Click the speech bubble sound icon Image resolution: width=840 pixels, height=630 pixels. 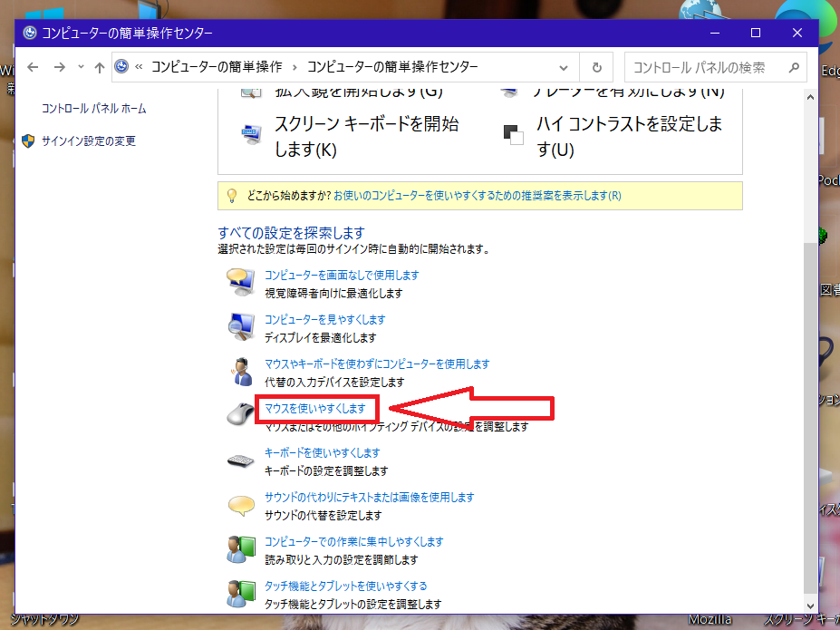point(241,505)
